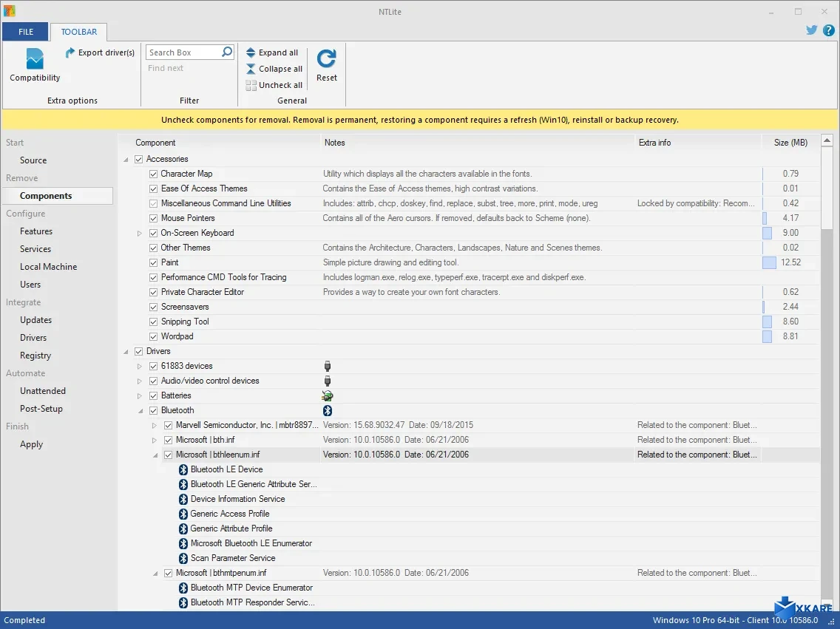Open the Features page in sidebar

point(36,231)
